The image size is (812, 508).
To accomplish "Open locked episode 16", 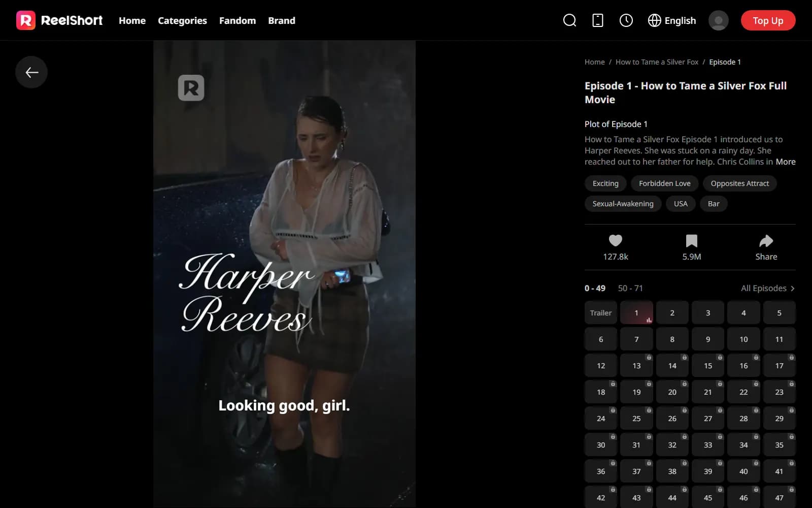I will (x=743, y=366).
